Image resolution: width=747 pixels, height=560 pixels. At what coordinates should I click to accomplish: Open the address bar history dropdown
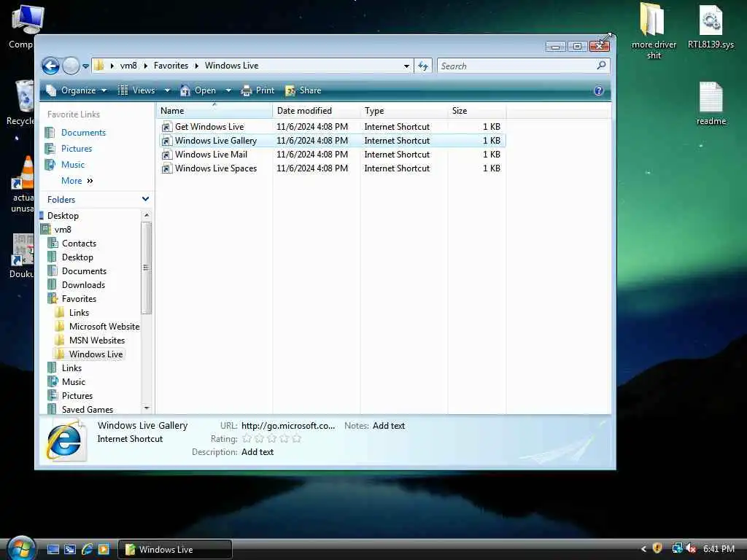click(x=406, y=66)
